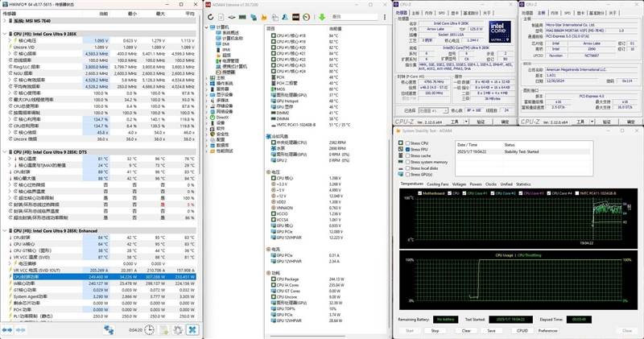Click the blue networked computers icon in AIDA64 toolbar
Screen dimensions: 644x339
(x=254, y=17)
